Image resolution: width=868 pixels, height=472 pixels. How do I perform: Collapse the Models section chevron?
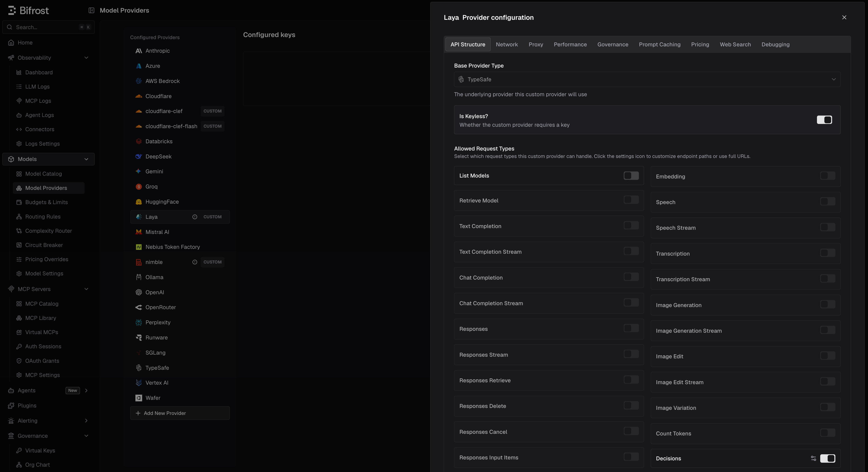coord(86,159)
